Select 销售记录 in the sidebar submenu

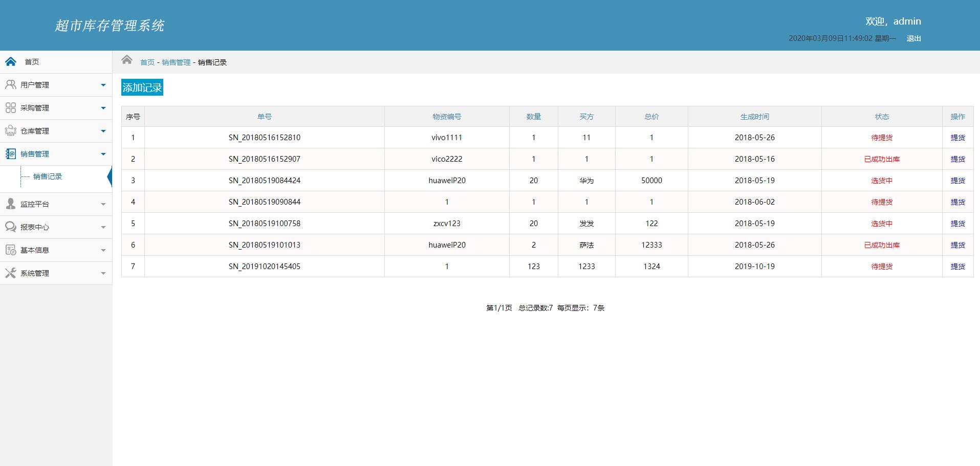[48, 176]
